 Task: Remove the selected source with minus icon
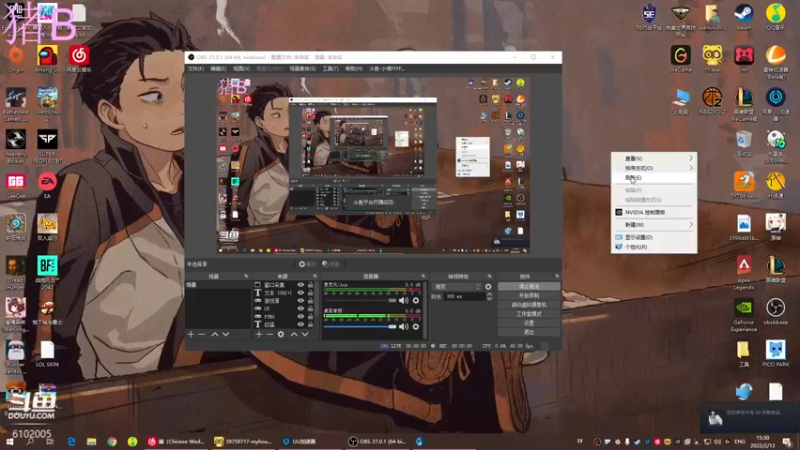pyautogui.click(x=270, y=334)
